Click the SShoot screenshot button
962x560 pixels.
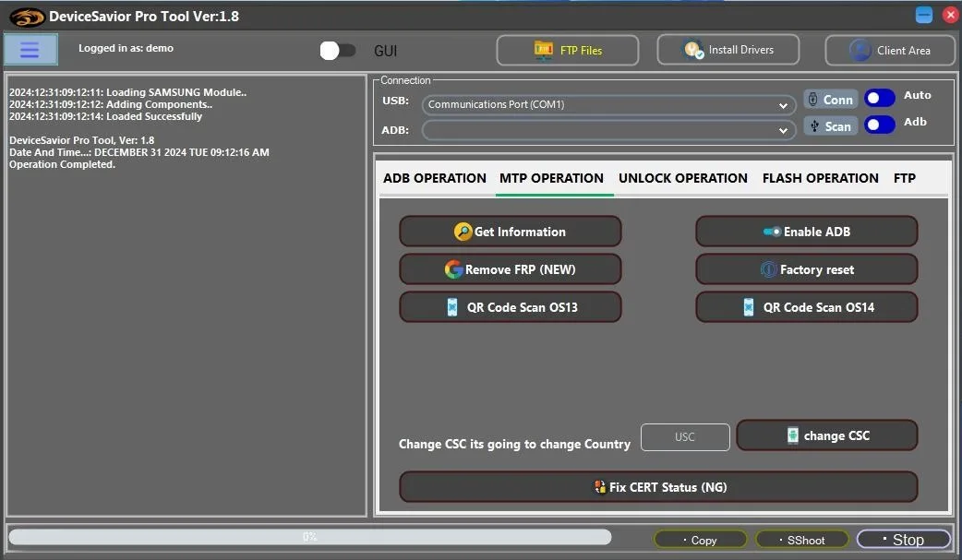(802, 540)
